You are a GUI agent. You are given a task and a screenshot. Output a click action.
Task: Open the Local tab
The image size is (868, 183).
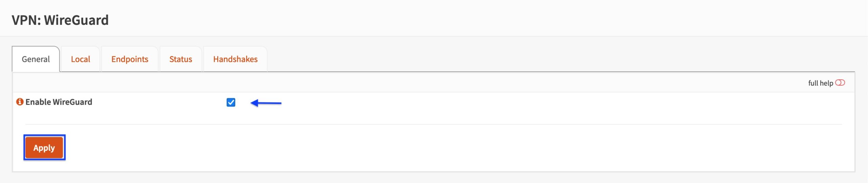click(80, 59)
